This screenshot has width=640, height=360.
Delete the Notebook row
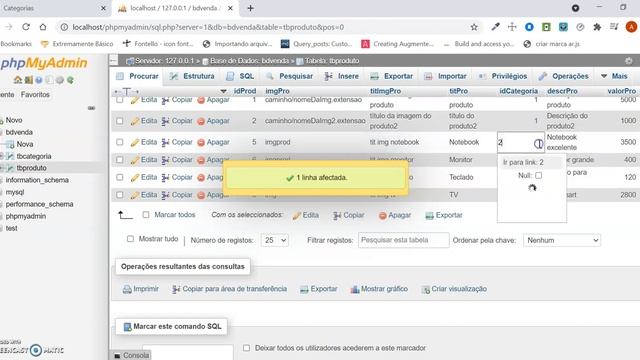pyautogui.click(x=213, y=142)
